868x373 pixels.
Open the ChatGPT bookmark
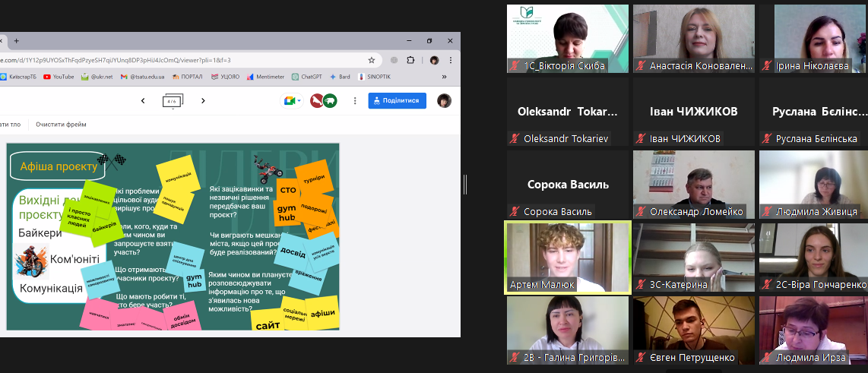point(307,77)
